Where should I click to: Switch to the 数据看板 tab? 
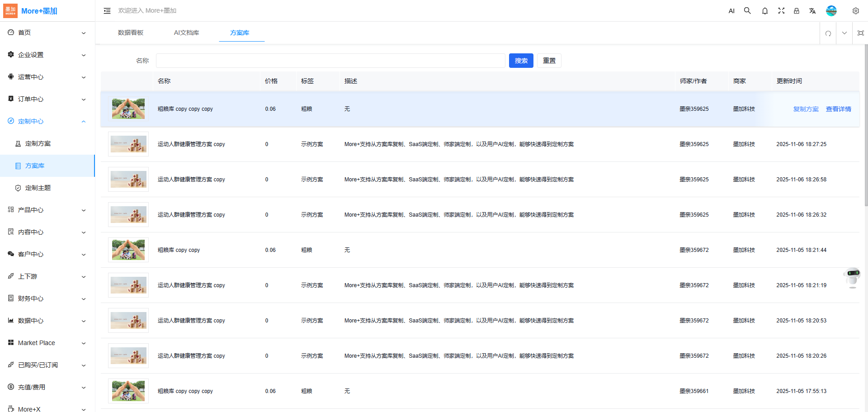click(131, 33)
